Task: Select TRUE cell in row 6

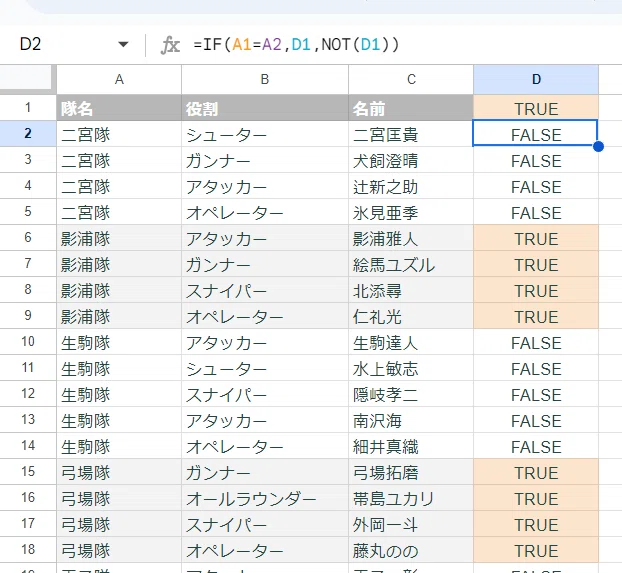Action: click(536, 238)
